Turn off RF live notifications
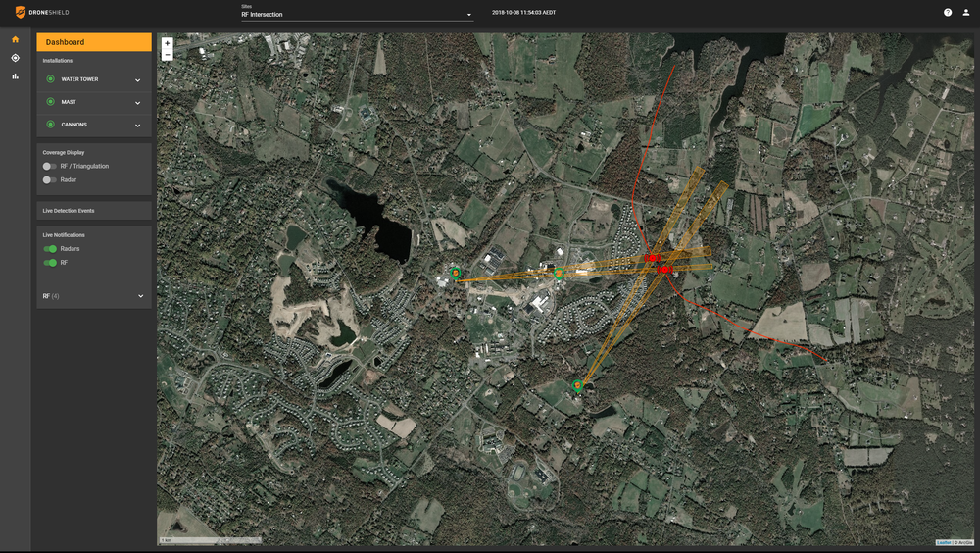This screenshot has width=980, height=553. pos(50,263)
